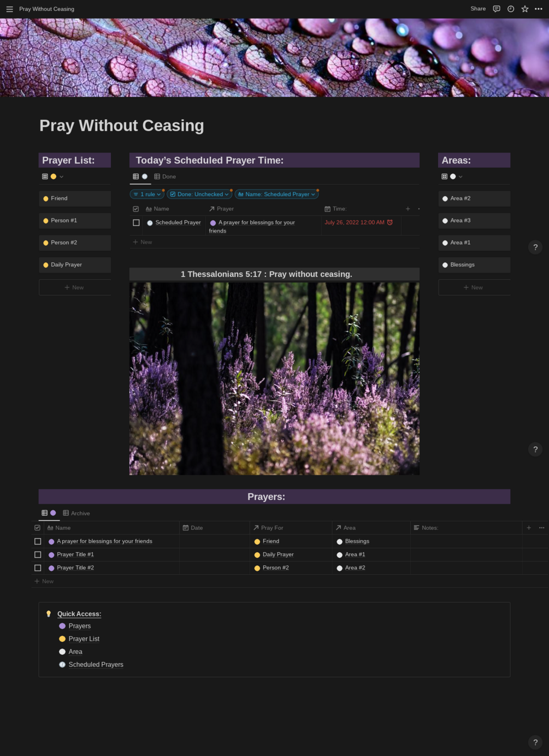This screenshot has width=549, height=756.
Task: Add New row in scheduled prayer table
Action: tap(143, 242)
